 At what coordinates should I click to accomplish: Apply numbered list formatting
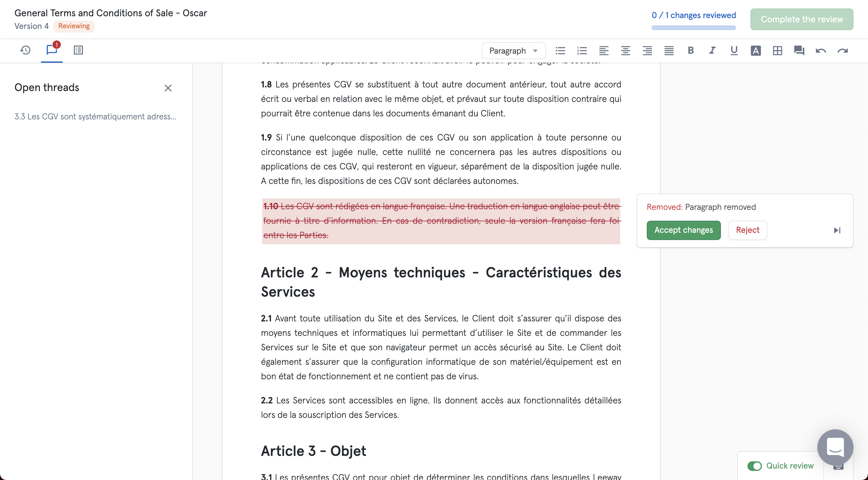[582, 51]
